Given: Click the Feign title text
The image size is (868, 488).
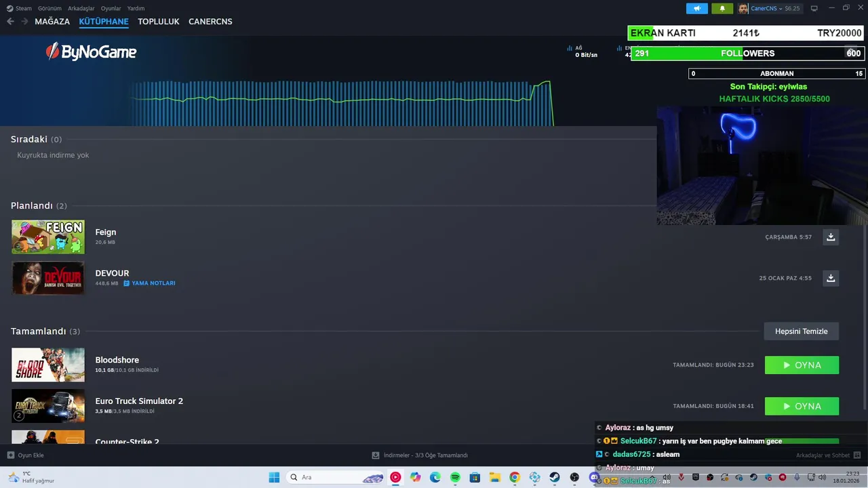Looking at the screenshot, I should pyautogui.click(x=106, y=232).
